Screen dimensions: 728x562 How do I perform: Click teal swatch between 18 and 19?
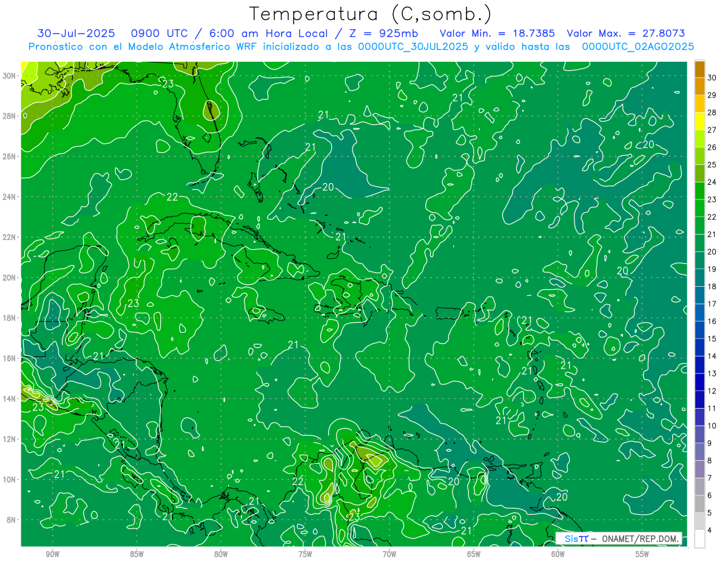[x=699, y=278]
